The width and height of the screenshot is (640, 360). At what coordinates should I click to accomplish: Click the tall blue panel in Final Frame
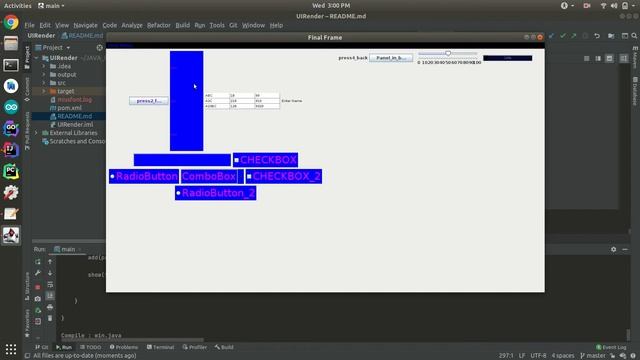click(x=187, y=101)
